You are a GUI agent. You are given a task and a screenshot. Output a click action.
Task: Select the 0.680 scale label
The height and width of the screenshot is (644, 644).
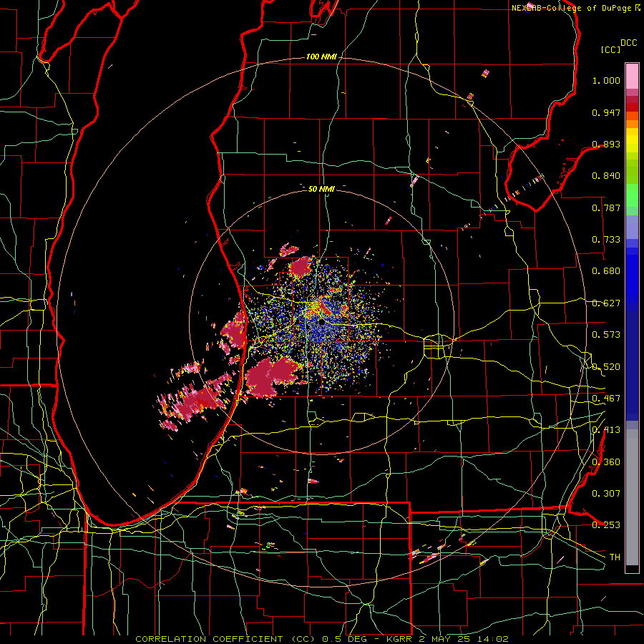606,271
